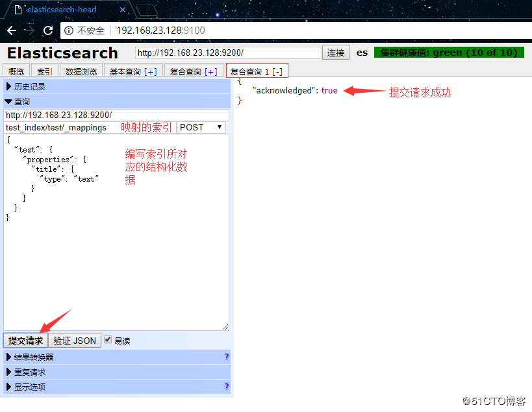Expand the 结果转换器 section
532x412 pixels.
tap(117, 357)
